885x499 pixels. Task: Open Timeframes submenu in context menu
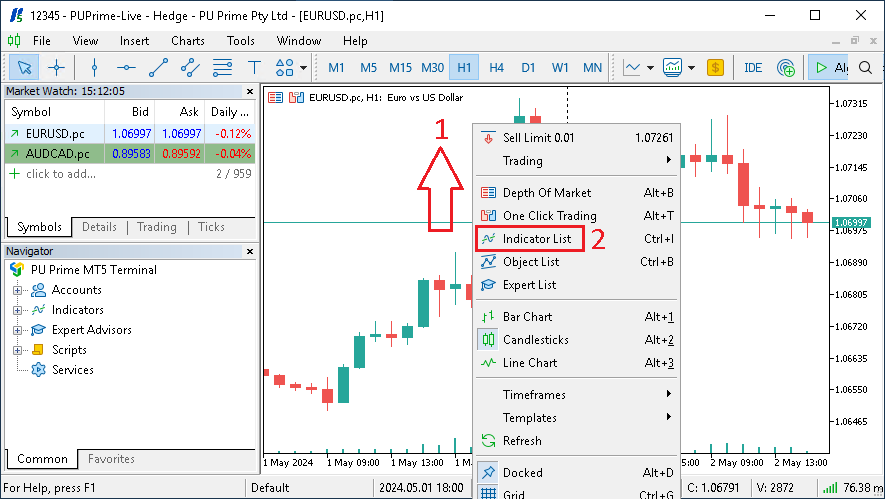click(576, 395)
